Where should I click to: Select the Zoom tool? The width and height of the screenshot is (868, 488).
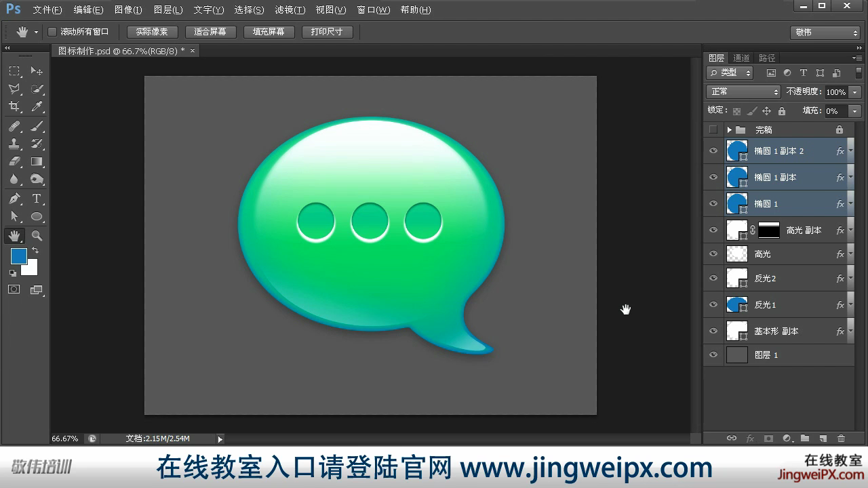pos(37,236)
